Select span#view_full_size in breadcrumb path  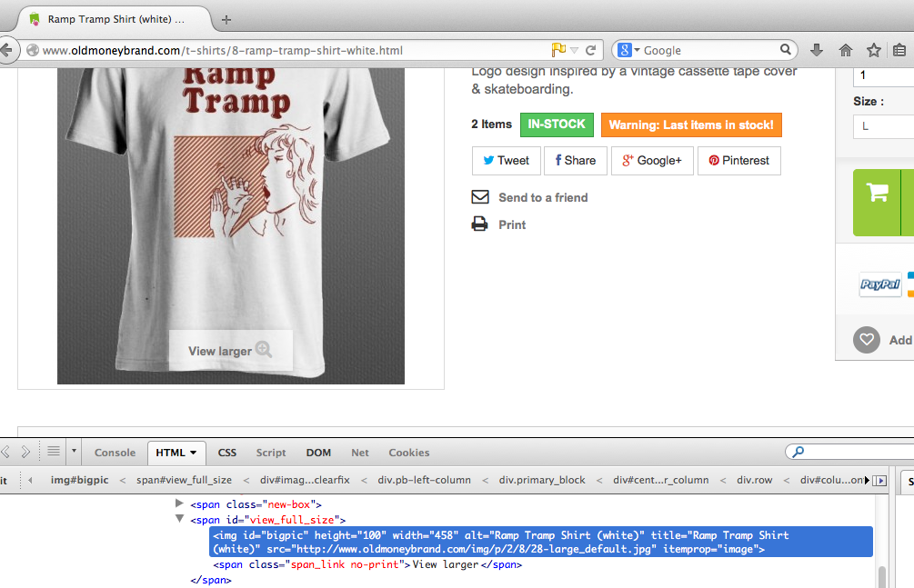(x=185, y=480)
